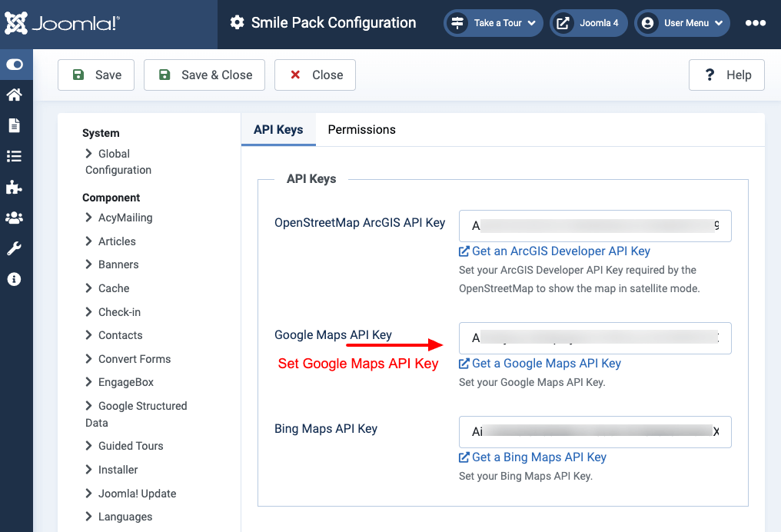Click the ArcGIS link's external icon
Viewport: 781px width, 532px height.
tap(464, 251)
